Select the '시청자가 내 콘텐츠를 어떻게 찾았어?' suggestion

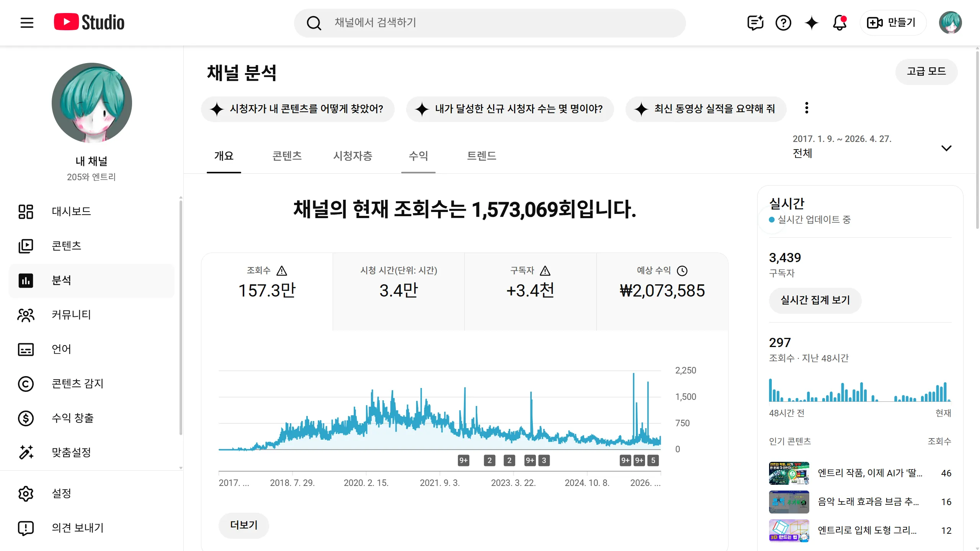(297, 109)
